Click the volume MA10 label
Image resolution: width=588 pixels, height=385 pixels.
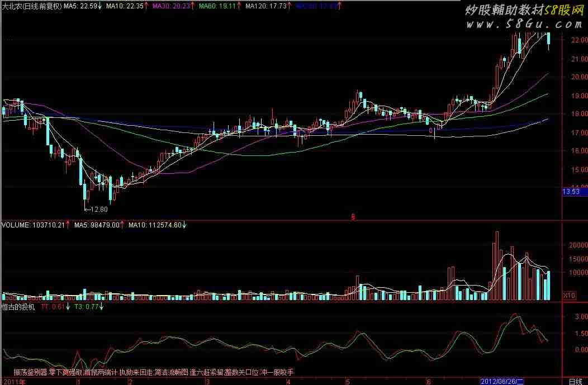157,225
